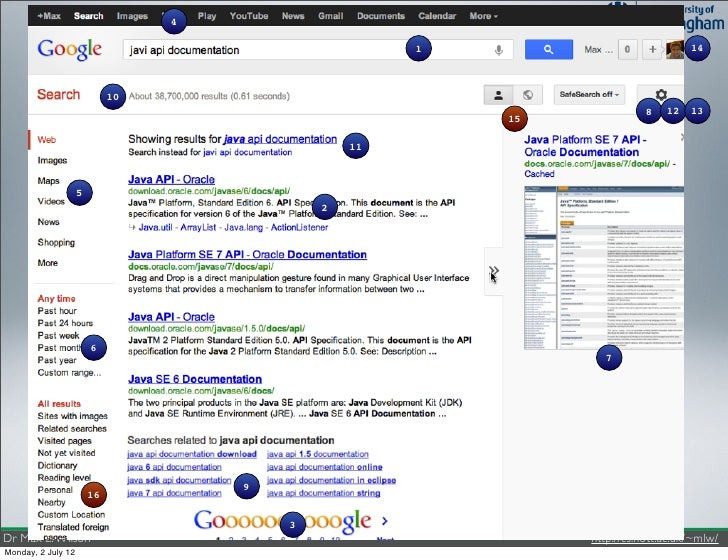Viewport: 728px width, 560px height.
Task: Open preview title Java Platform SE 7 API
Action: (x=585, y=146)
